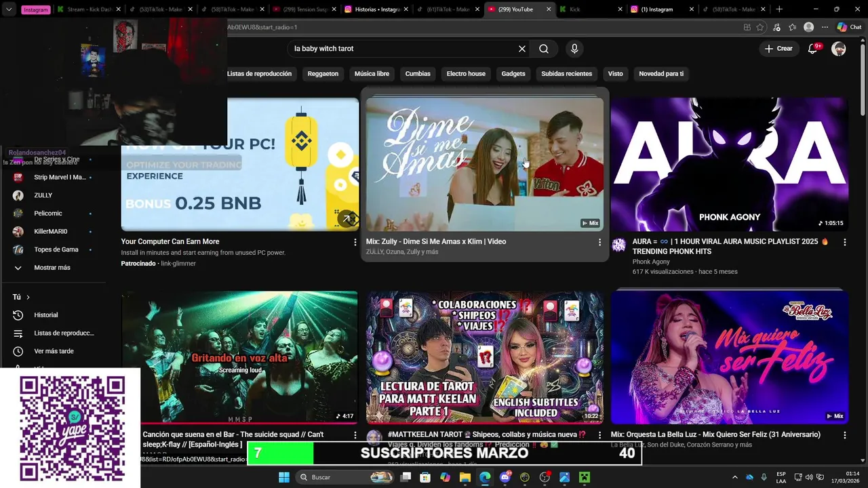Viewport: 868px width, 488px height.
Task: Open 'Mix quiero ser Feliz' thumbnail
Action: (729, 357)
